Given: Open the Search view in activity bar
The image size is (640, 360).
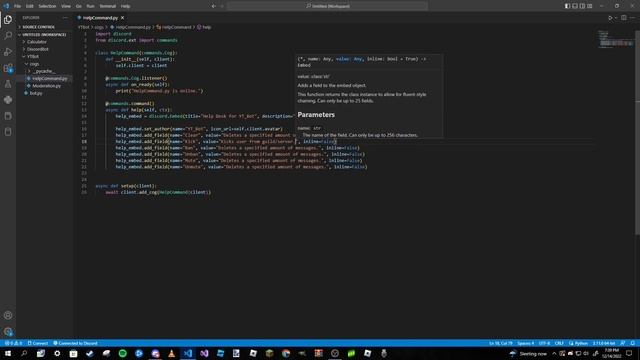Looking at the screenshot, I should (8, 36).
